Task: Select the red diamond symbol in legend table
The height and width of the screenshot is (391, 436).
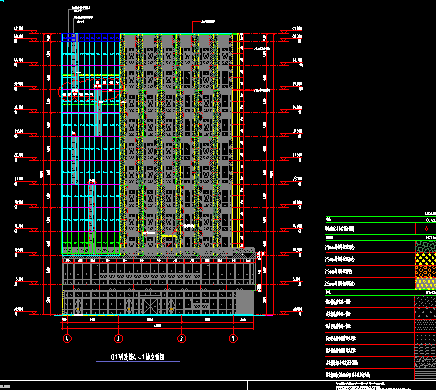Action: click(x=426, y=229)
